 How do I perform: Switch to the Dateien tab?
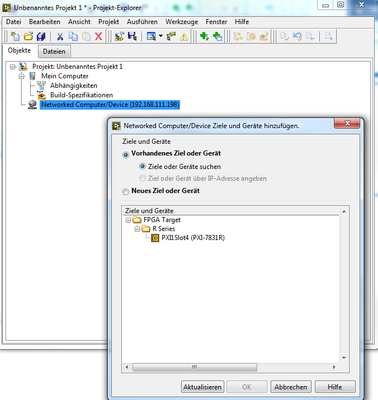[x=54, y=51]
